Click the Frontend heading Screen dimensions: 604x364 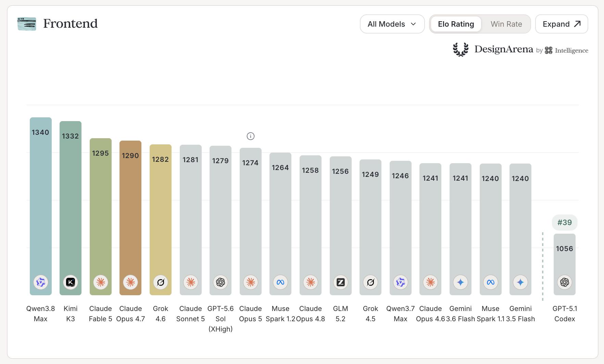(71, 24)
